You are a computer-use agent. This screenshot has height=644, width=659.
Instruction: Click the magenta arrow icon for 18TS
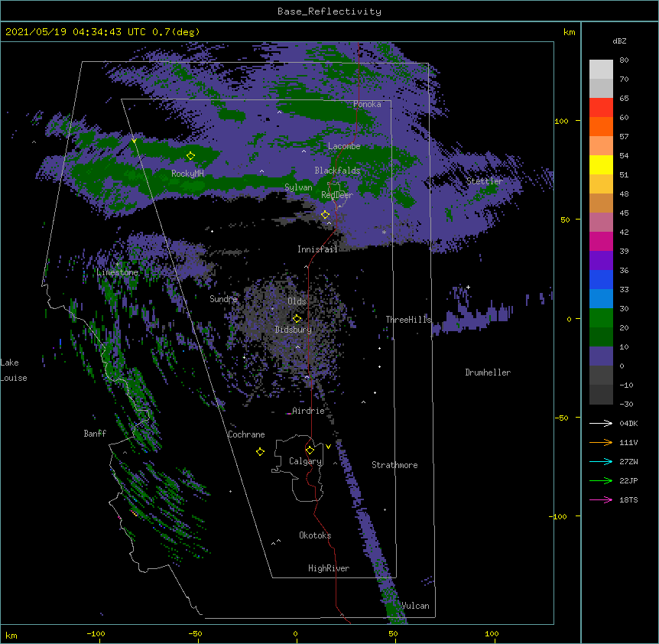click(601, 499)
